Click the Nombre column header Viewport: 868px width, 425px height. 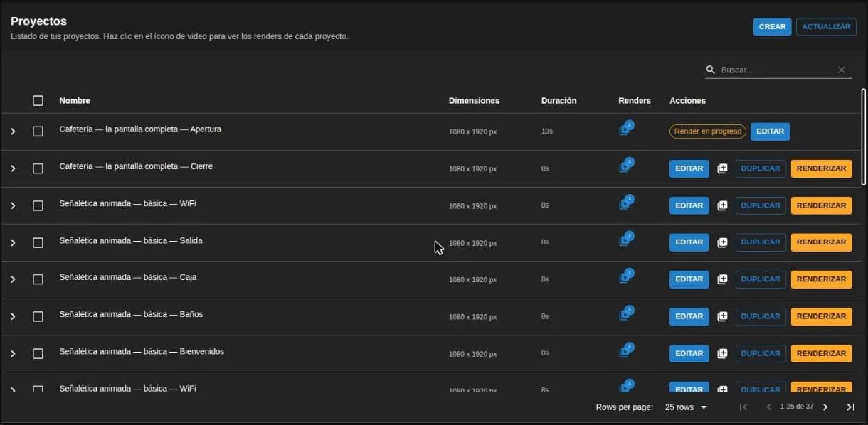coord(75,100)
